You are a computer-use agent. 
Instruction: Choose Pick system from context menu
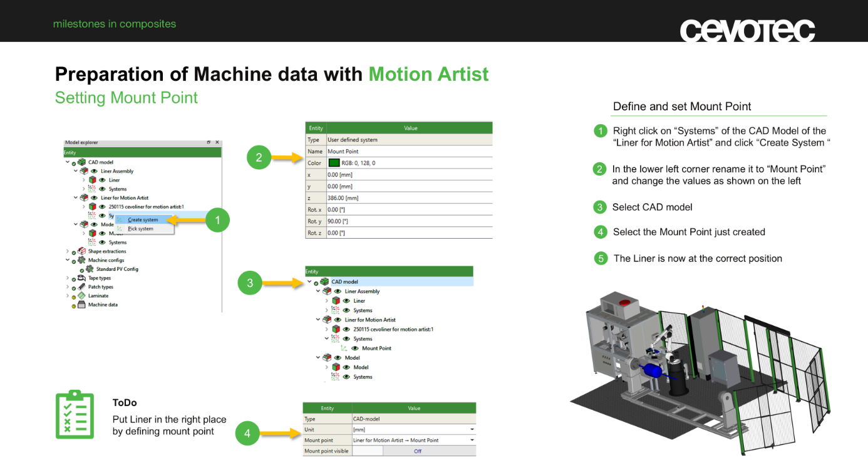[x=144, y=229]
